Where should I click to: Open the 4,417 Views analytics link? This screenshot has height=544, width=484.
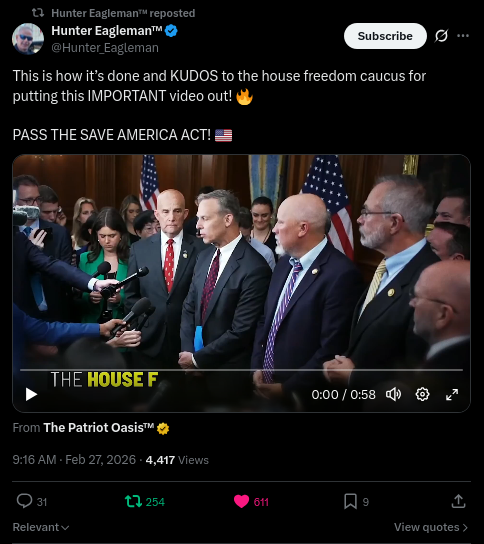177,460
